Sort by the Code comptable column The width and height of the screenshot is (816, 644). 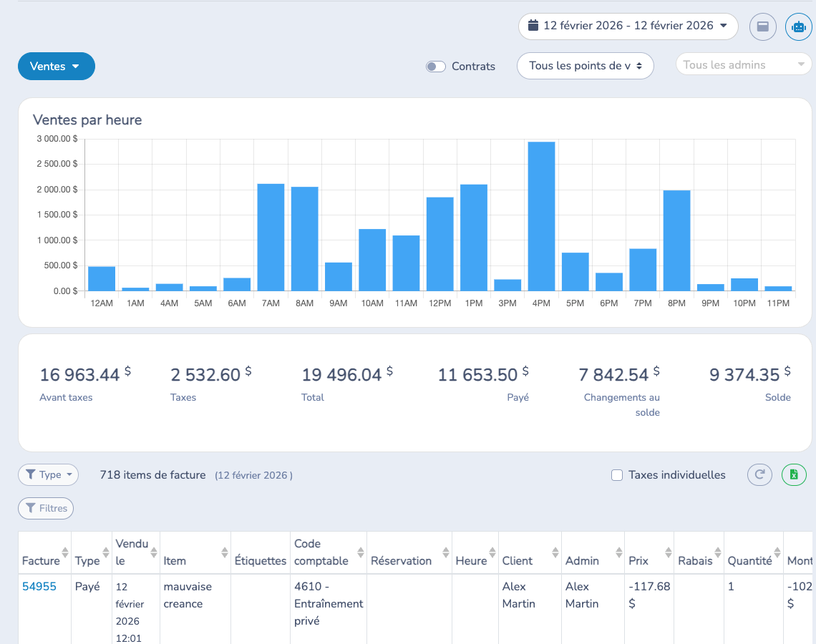coord(329,552)
